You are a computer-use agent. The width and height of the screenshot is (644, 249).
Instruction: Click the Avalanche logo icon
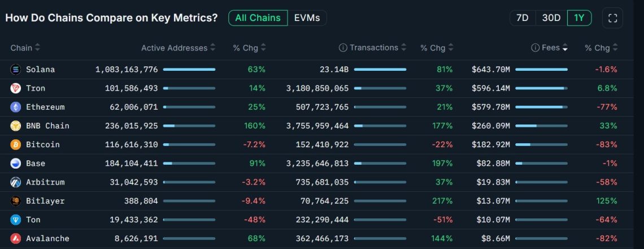15,238
